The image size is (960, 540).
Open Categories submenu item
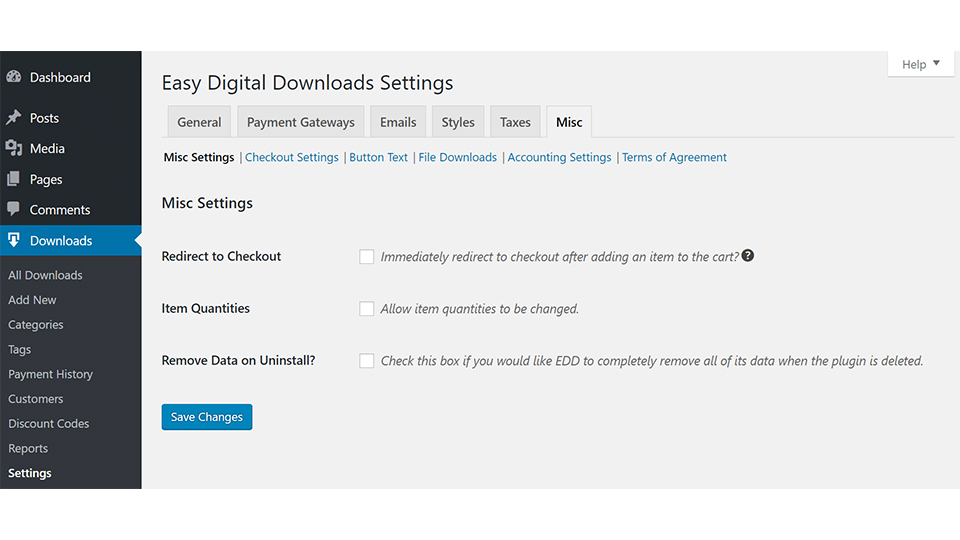coord(36,324)
